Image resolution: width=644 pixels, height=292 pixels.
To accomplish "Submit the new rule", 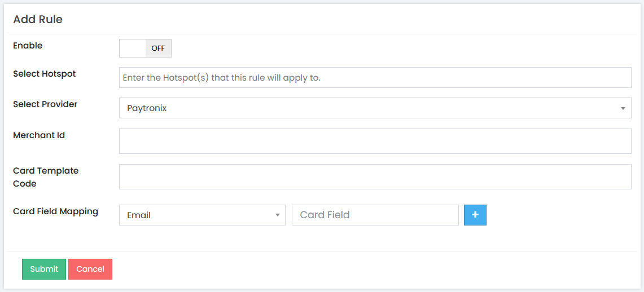I will 44,269.
